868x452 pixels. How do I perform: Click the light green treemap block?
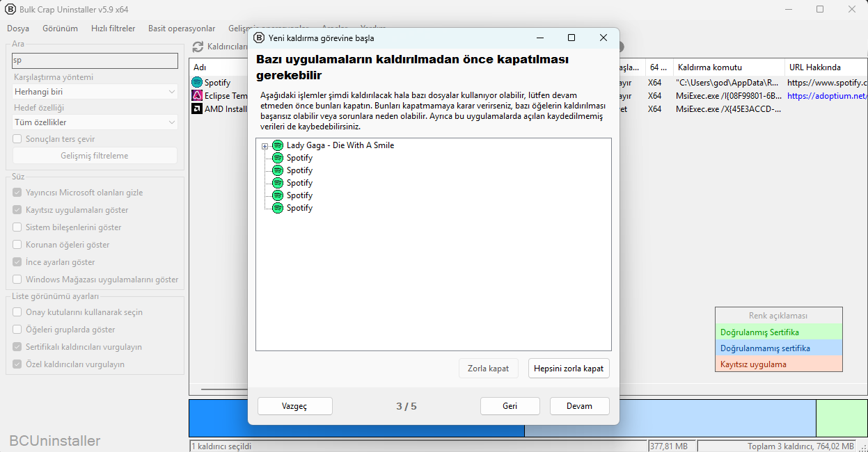(842, 418)
